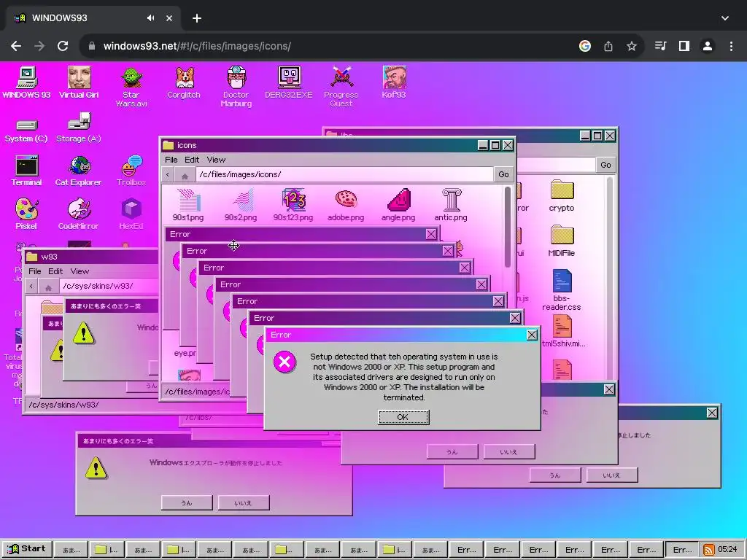Bookmark this page with the star
Image resolution: width=747 pixels, height=560 pixels.
pyautogui.click(x=631, y=46)
